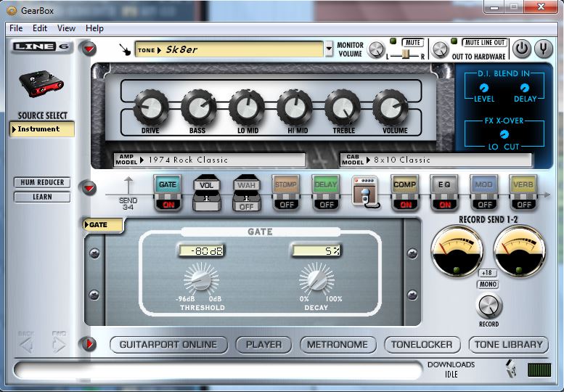Open the Tone Library
The width and height of the screenshot is (564, 392).
[x=509, y=345]
